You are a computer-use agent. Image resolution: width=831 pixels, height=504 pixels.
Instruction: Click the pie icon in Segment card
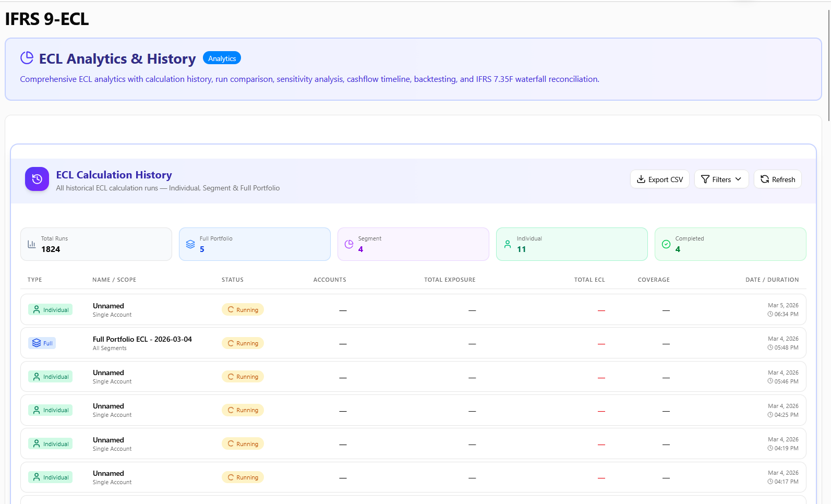(x=349, y=244)
